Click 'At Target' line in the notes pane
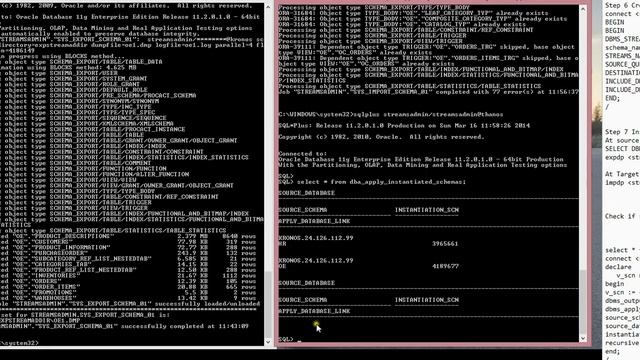Image resolution: width=640 pixels, height=360 pixels. [x=622, y=174]
